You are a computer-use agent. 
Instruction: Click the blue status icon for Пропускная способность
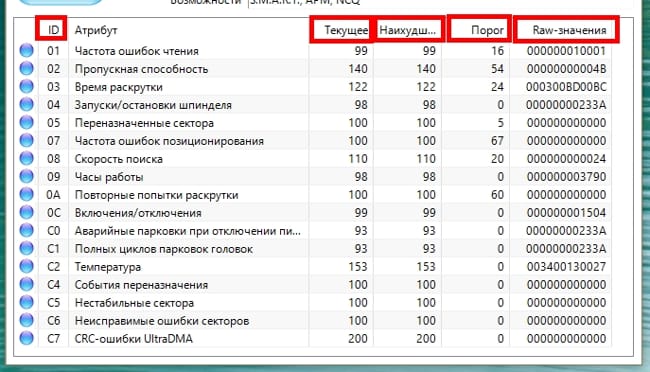tap(27, 68)
